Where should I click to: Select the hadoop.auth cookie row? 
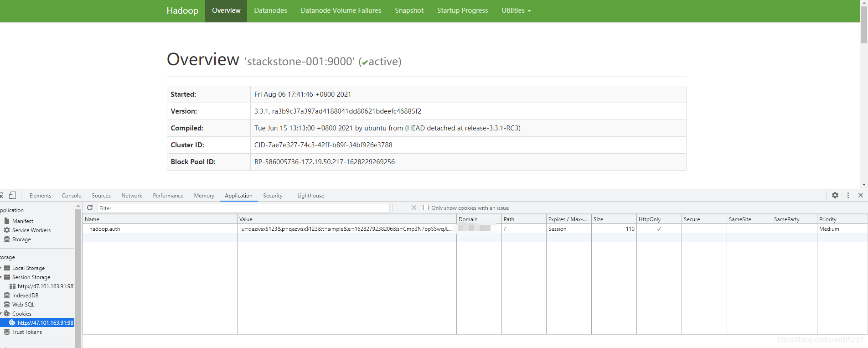click(x=475, y=229)
